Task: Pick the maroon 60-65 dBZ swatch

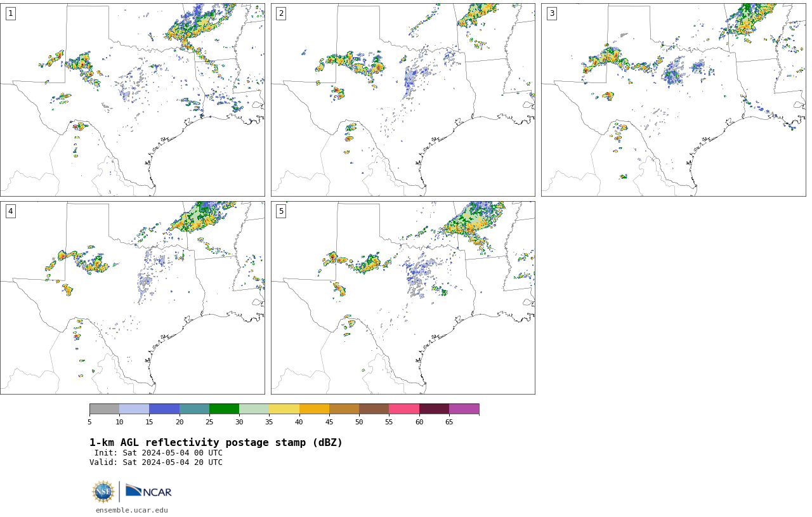Action: point(434,409)
